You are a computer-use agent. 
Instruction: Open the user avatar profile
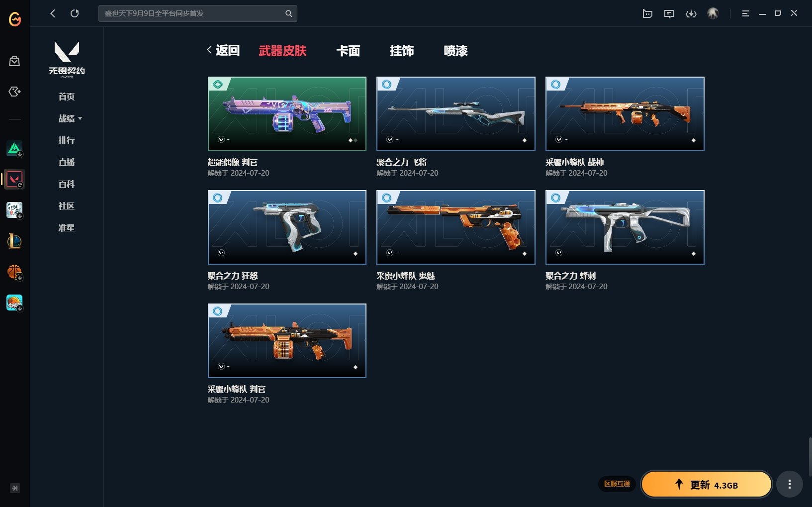[x=713, y=13]
